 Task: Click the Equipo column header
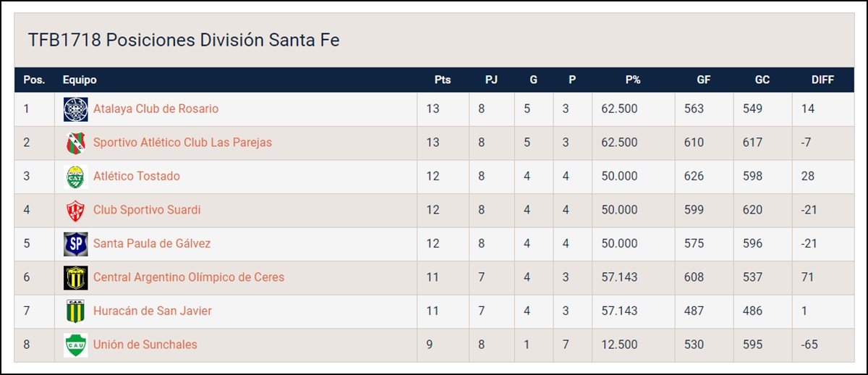click(x=80, y=80)
